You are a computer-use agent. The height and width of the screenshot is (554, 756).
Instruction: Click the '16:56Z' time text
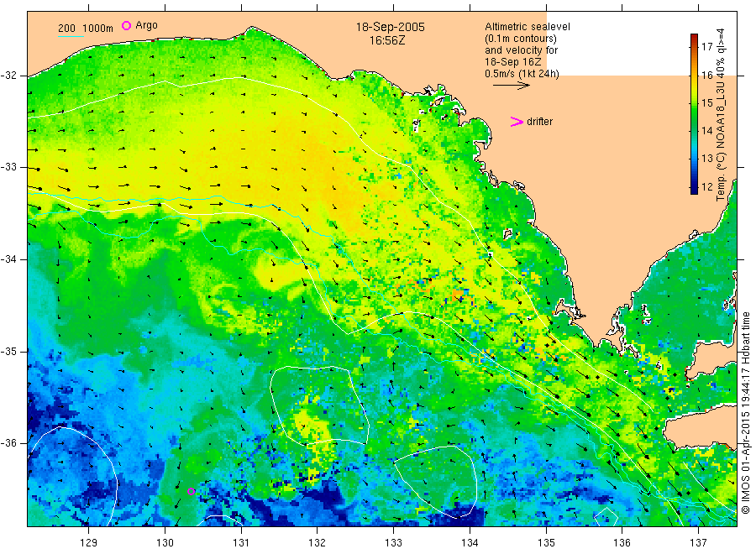(x=387, y=40)
